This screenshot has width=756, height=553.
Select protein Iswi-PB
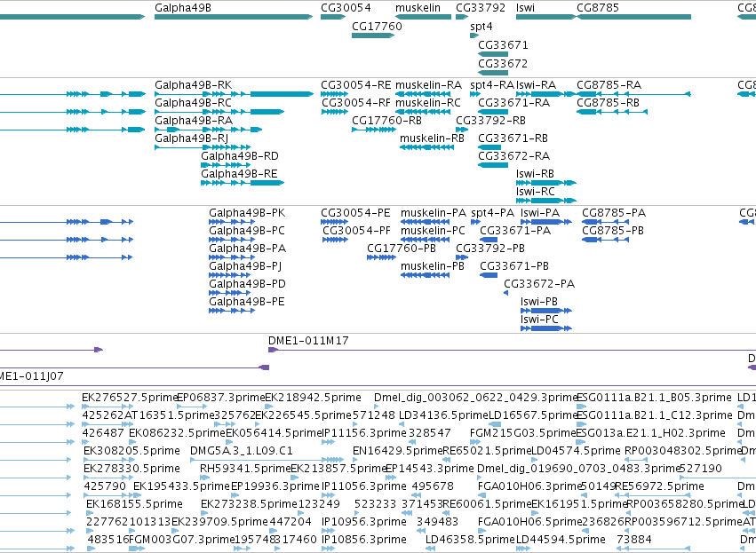[539, 302]
